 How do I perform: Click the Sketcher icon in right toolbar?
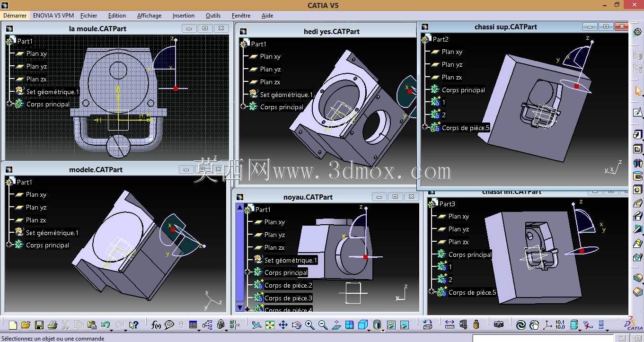638,113
